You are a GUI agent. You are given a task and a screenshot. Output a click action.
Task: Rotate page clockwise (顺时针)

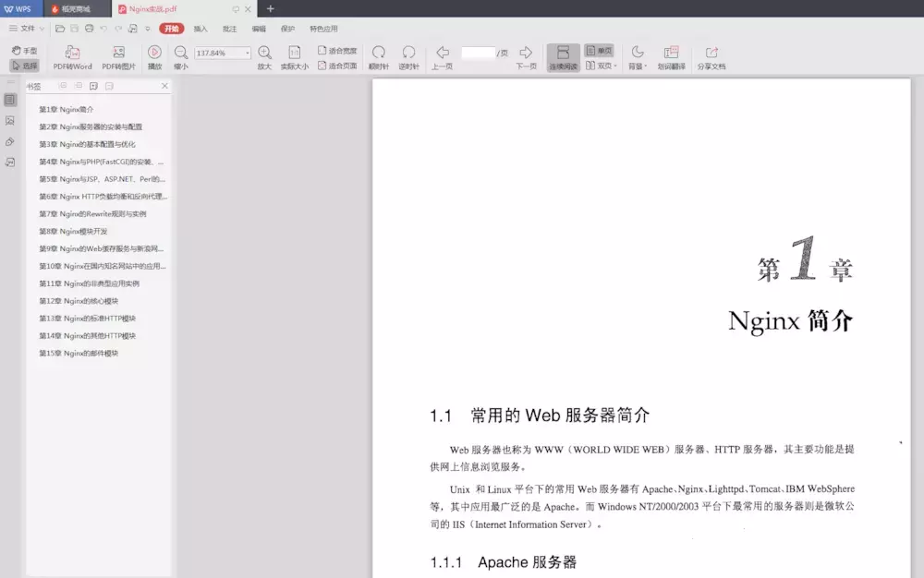[378, 57]
